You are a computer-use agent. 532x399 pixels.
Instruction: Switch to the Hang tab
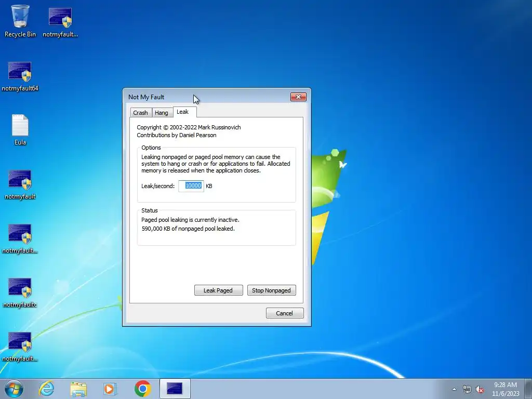click(x=162, y=113)
